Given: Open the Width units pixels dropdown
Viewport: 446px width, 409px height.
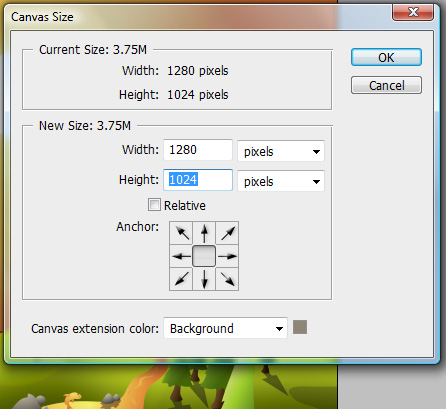Looking at the screenshot, I should click(x=281, y=151).
